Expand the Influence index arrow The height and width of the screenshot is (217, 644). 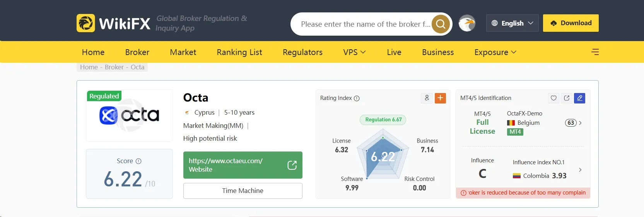580,170
